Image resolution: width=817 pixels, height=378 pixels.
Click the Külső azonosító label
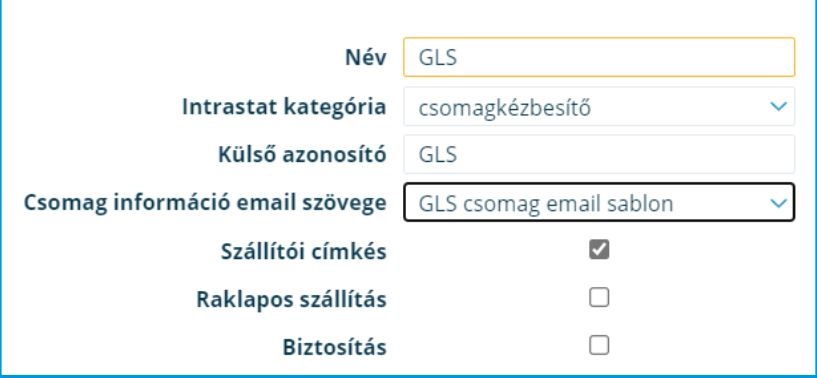pos(302,154)
